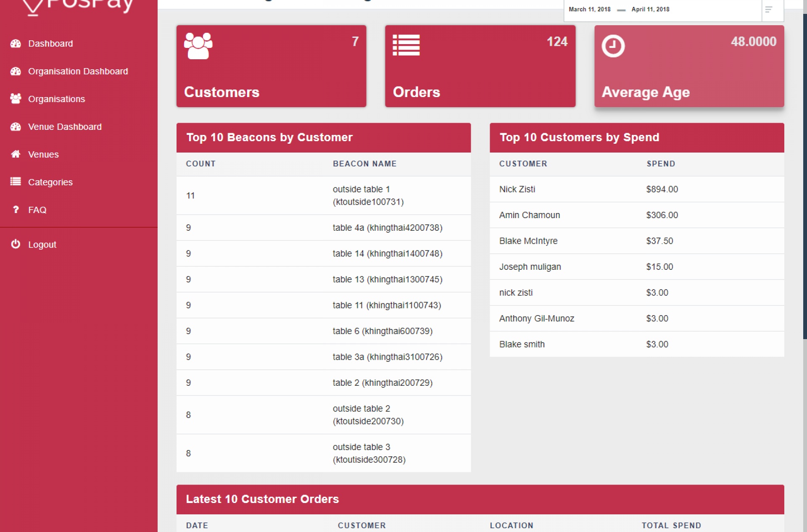The image size is (807, 532).
Task: Click the Venues home icon
Action: coord(16,154)
